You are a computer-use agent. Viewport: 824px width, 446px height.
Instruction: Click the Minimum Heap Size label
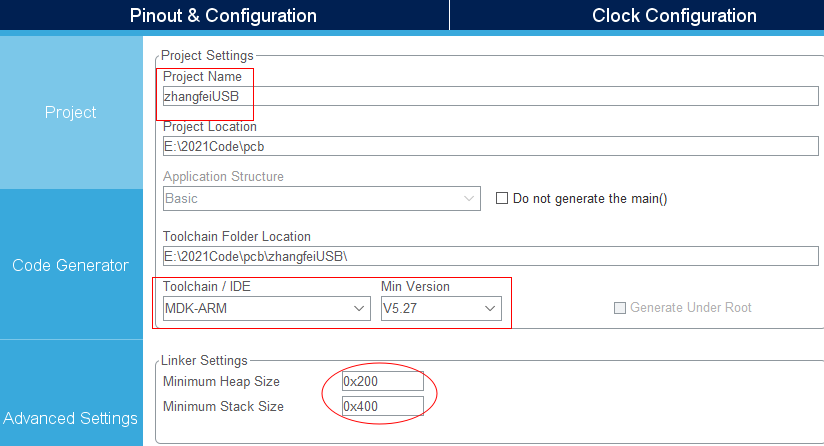(x=221, y=381)
